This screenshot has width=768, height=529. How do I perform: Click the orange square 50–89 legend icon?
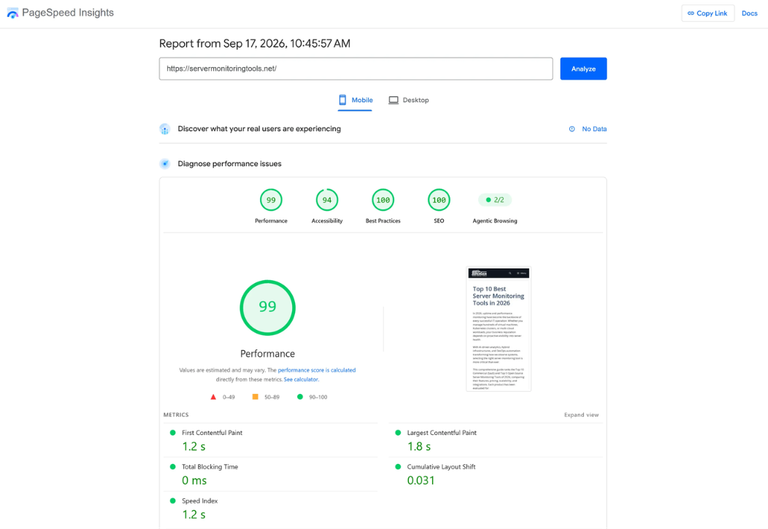point(255,397)
